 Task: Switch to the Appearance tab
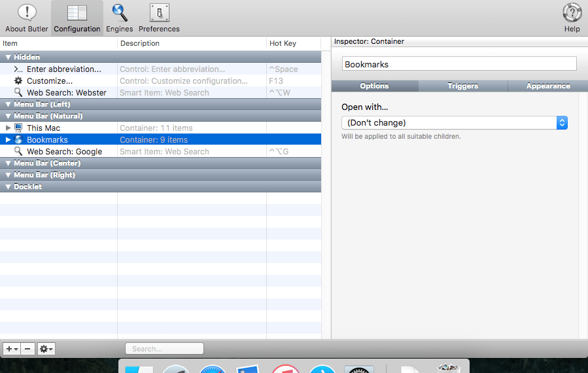[x=547, y=86]
